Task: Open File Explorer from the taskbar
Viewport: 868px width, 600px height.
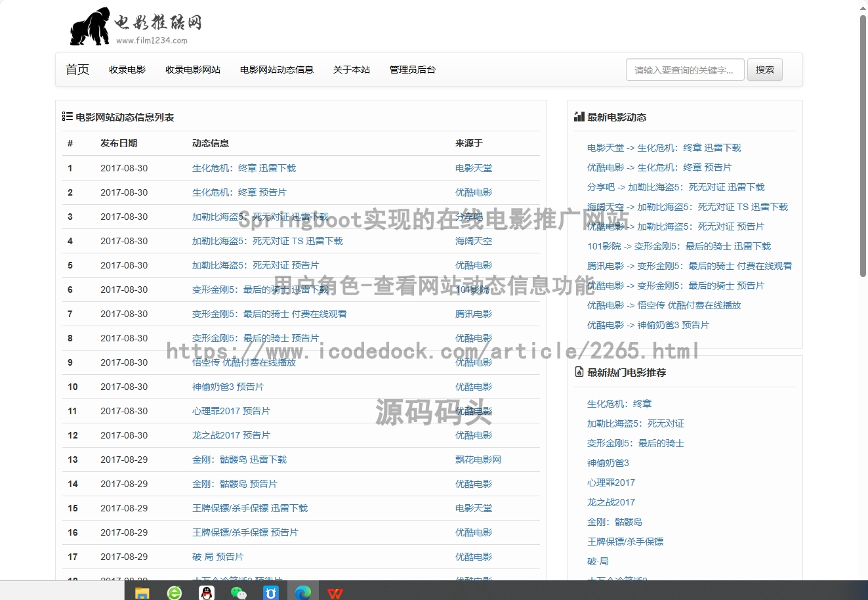Action: 142,593
